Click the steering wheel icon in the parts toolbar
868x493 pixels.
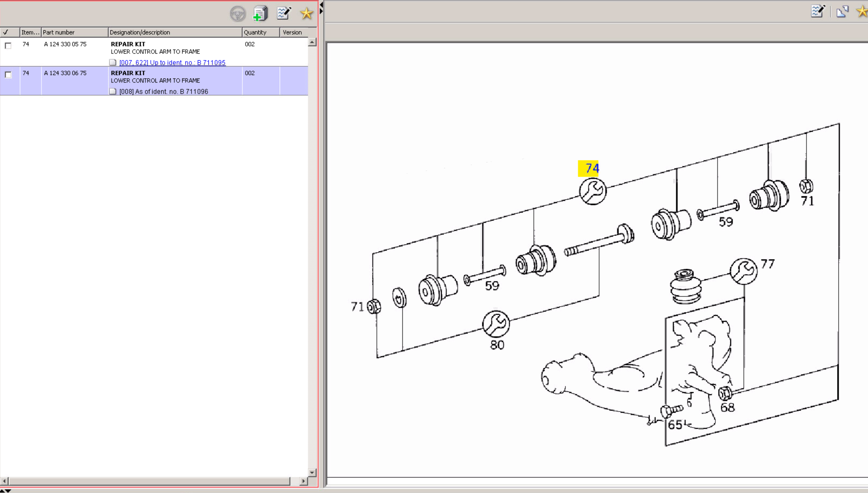(x=238, y=14)
